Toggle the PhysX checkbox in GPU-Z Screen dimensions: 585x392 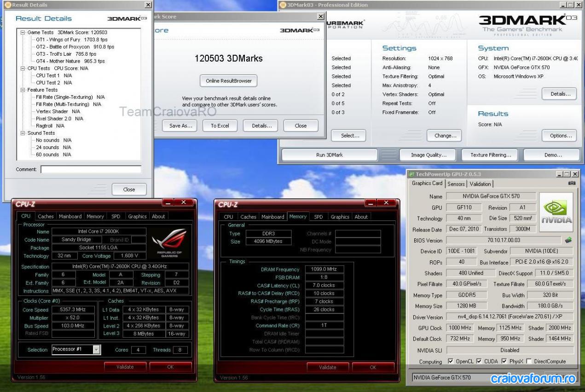tap(504, 361)
